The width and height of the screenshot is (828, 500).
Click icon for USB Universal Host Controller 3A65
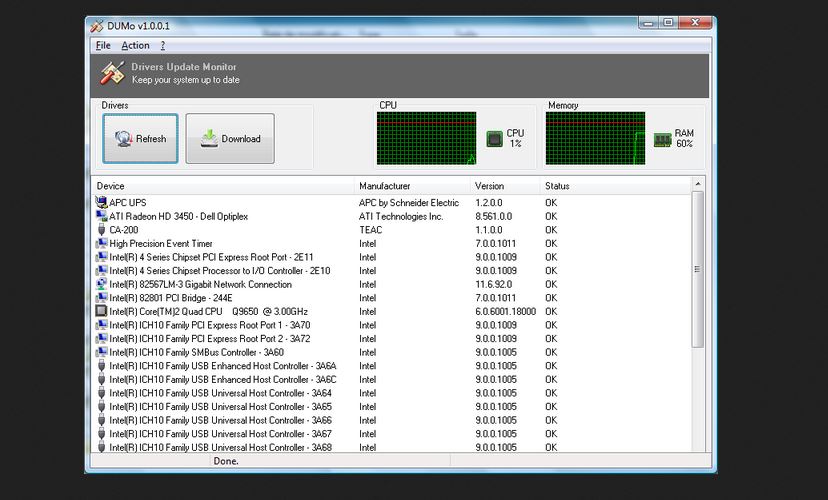click(101, 407)
